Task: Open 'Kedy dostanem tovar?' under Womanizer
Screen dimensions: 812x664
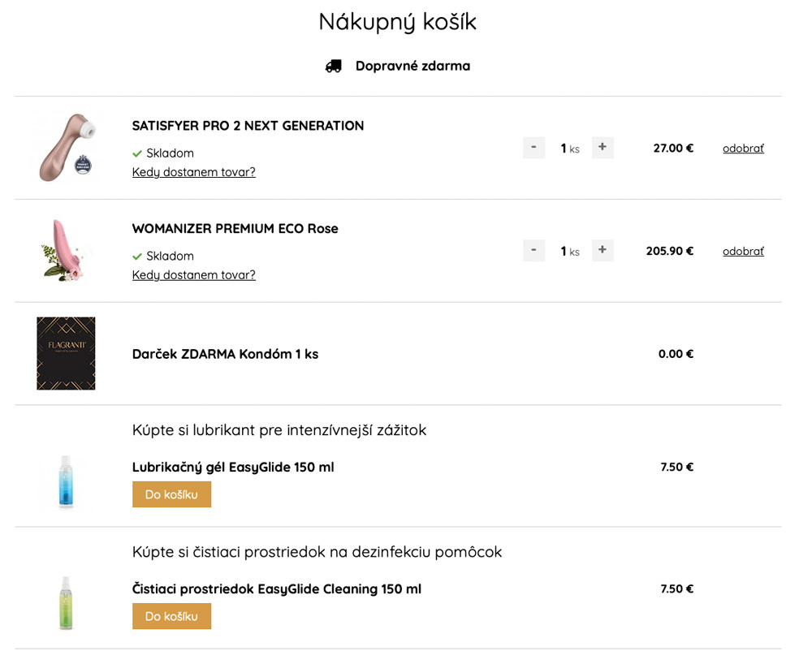Action: pyautogui.click(x=194, y=275)
